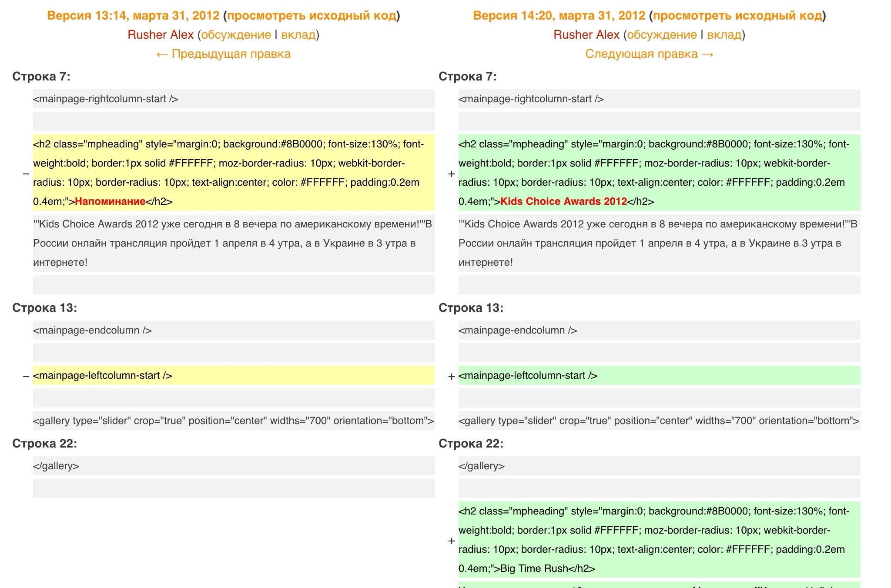The image size is (891, 588).
Task: Click minus marker beside yellow h2 block
Action: (26, 174)
